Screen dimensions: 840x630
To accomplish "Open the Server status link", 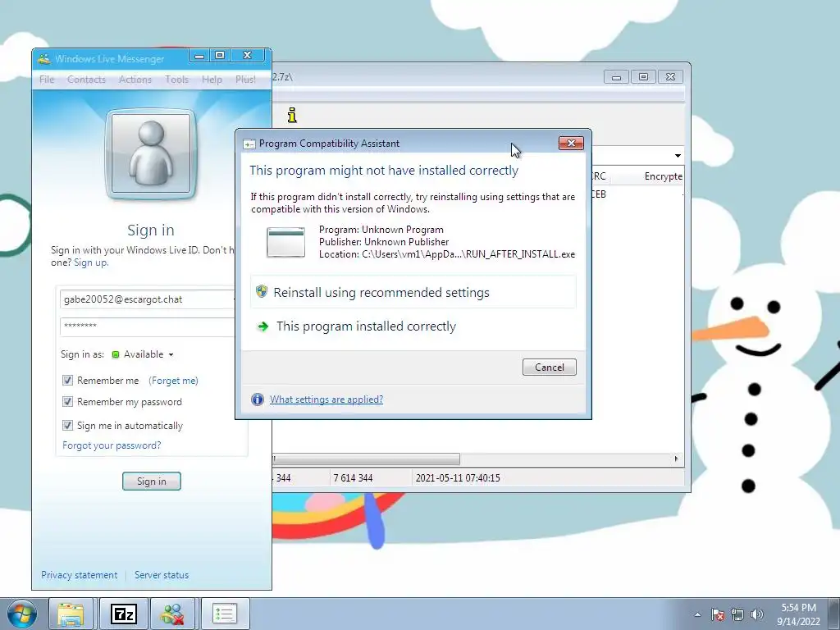I will (162, 575).
